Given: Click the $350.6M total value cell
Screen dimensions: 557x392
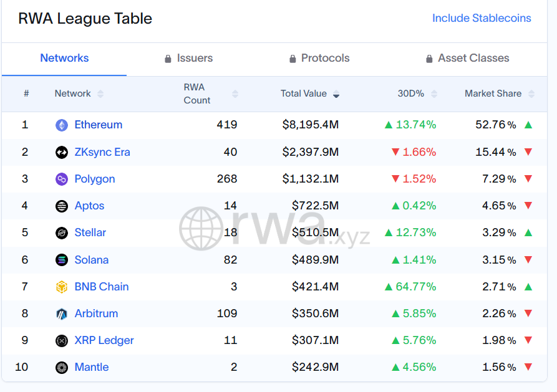Looking at the screenshot, I should 316,313.
